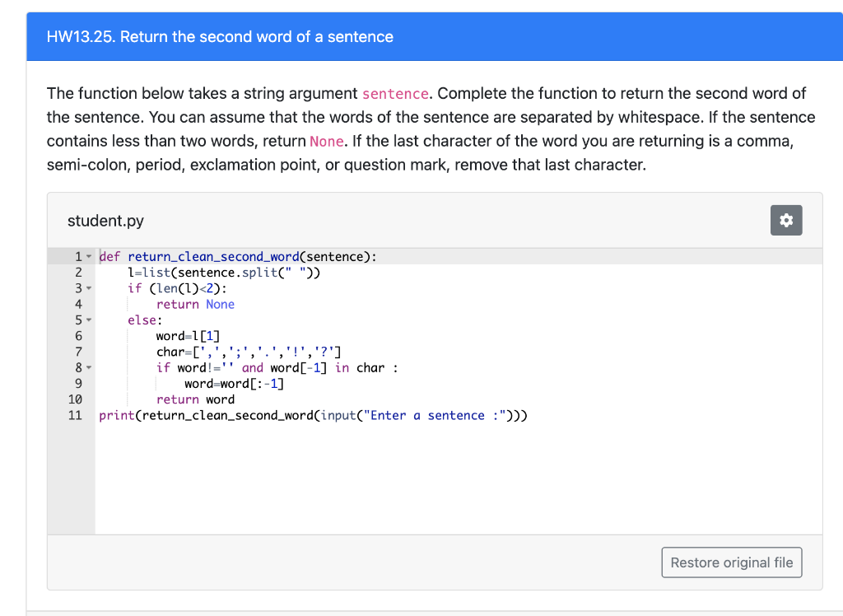Select the student.py file label
Screen dimensions: 843x616
(x=105, y=220)
